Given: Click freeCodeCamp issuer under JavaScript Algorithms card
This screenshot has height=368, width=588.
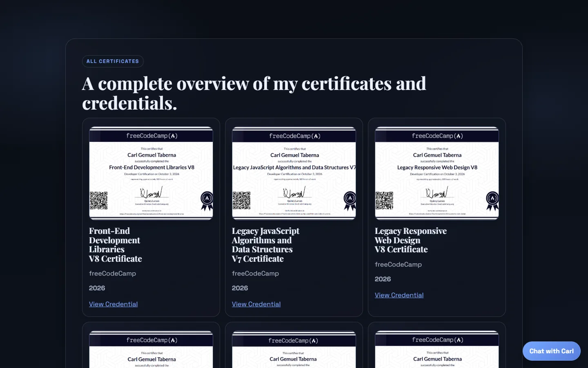Looking at the screenshot, I should click(x=255, y=274).
